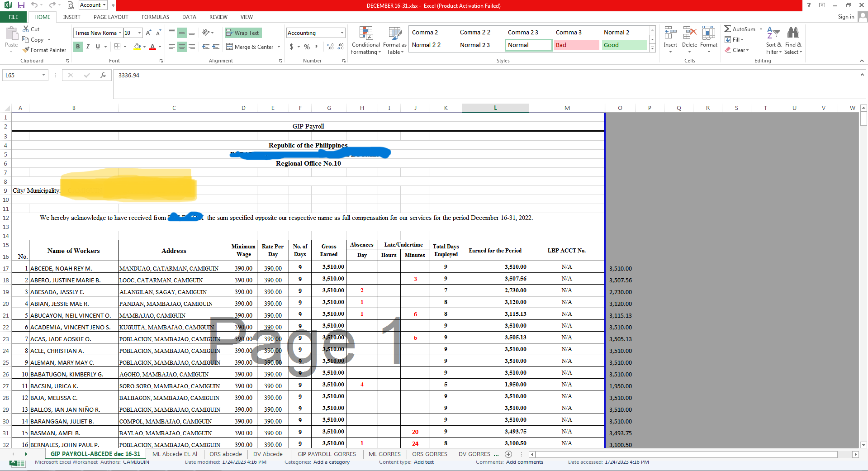Image resolution: width=868 pixels, height=471 pixels.
Task: Open the font name dropdown
Action: click(x=120, y=33)
